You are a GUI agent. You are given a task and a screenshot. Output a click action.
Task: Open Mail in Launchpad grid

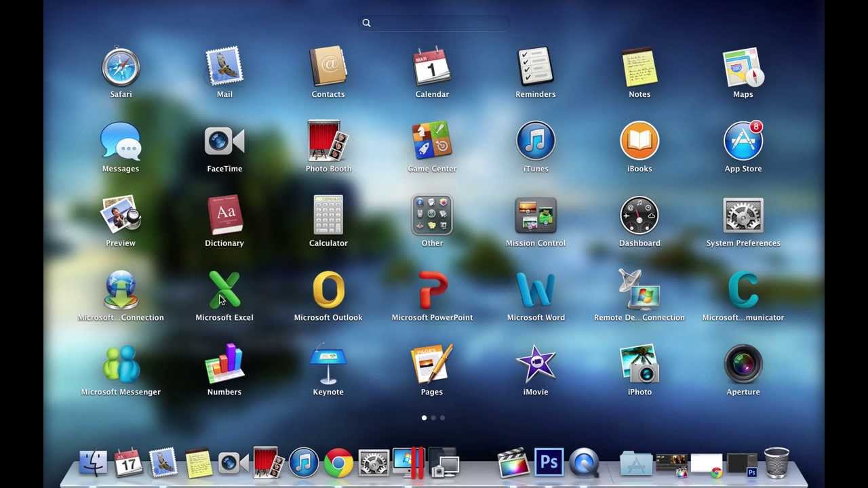[x=224, y=67]
